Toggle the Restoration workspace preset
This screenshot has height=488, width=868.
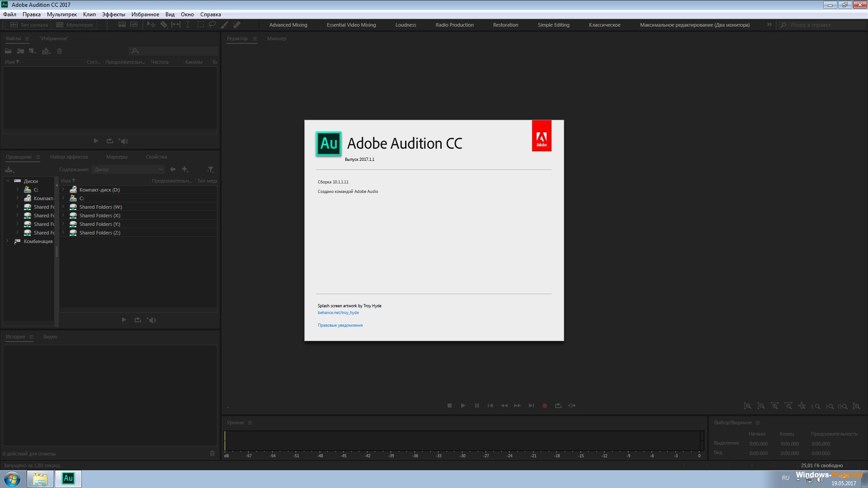pos(505,24)
